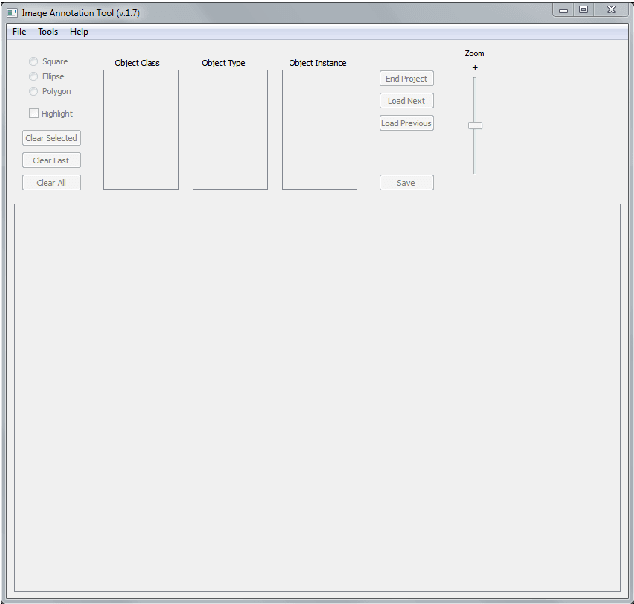The image size is (634, 604).
Task: Enable the Highlight checkbox
Action: pos(34,114)
